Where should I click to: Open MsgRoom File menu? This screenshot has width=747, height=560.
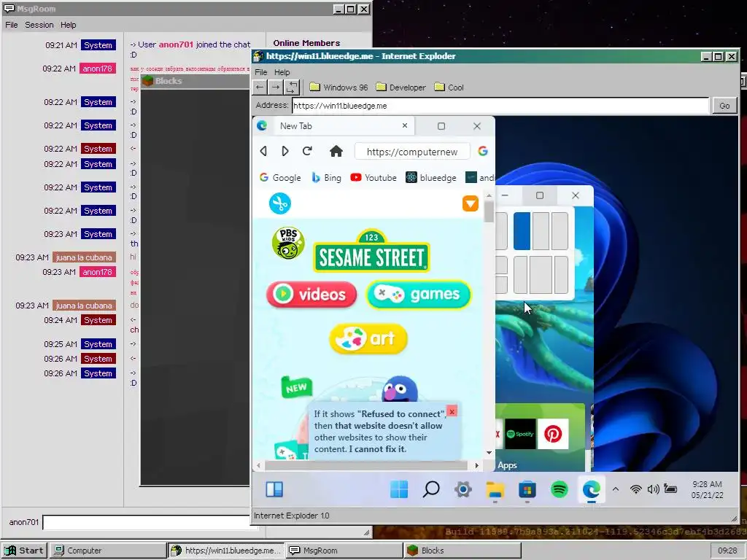tap(12, 25)
